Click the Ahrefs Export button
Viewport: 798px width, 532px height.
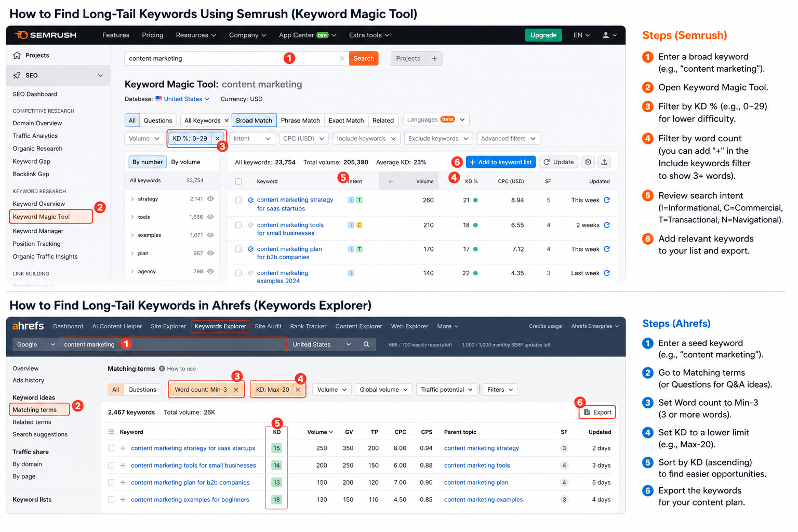point(597,412)
